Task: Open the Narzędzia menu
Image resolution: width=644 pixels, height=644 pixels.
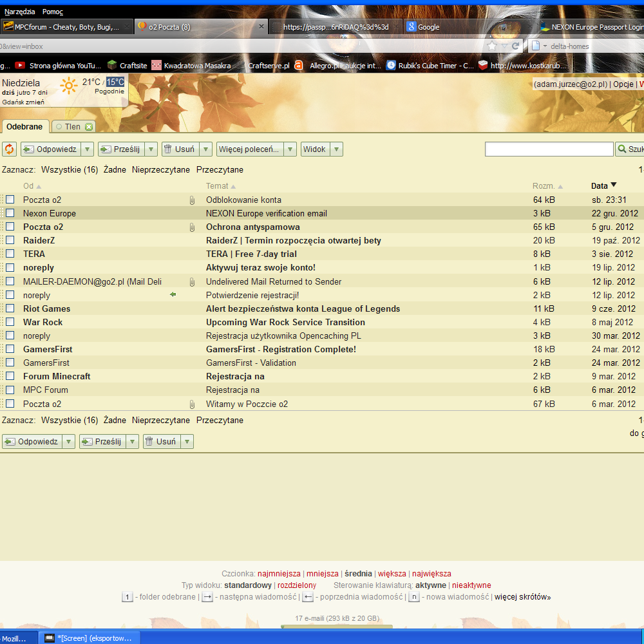Action: (x=20, y=12)
